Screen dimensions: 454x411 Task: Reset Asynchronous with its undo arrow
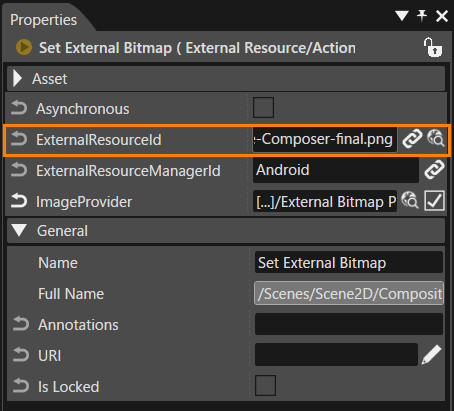[x=19, y=108]
